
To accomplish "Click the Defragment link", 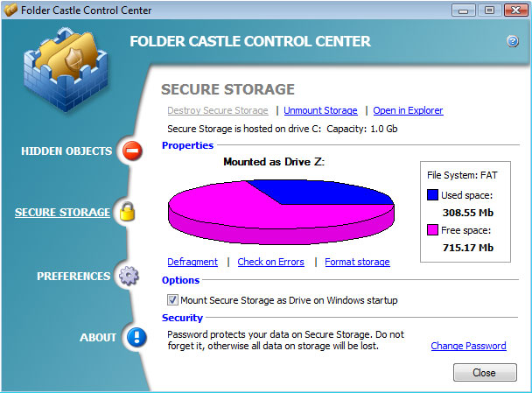I will [x=192, y=262].
